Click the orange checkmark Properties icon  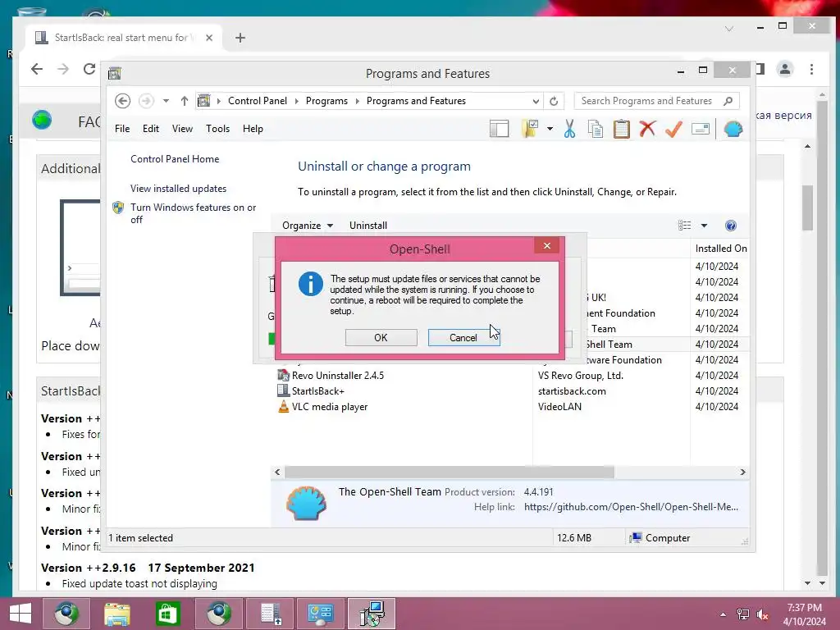pos(673,129)
